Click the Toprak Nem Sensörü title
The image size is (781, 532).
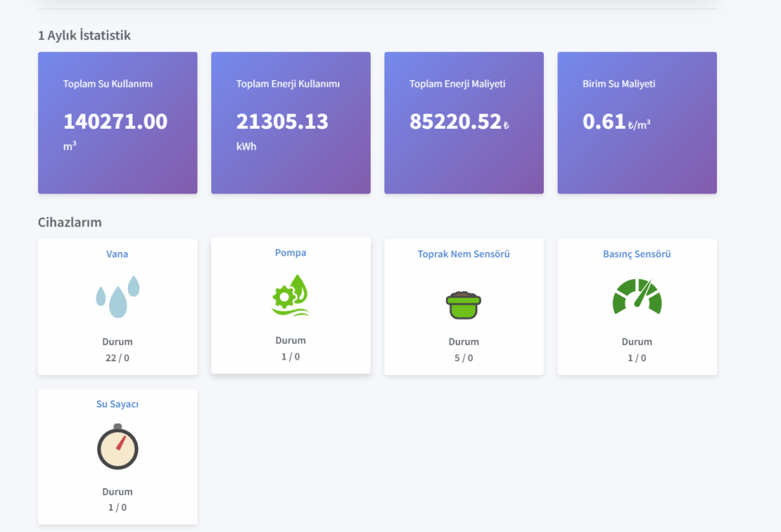pos(464,254)
